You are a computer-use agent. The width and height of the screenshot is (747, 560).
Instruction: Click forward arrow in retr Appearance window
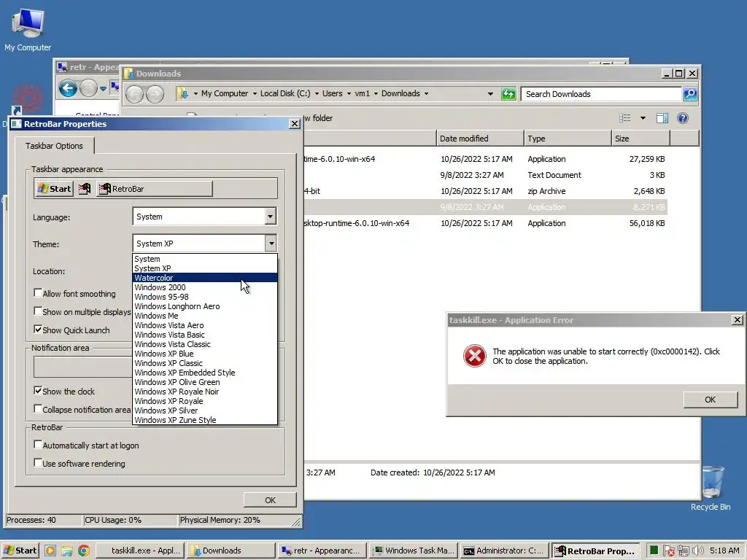coord(88,88)
